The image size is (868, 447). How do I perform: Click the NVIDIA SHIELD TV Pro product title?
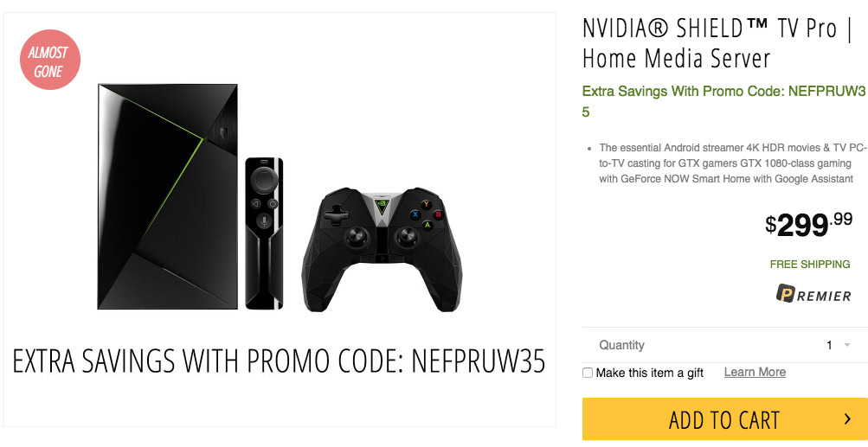[x=710, y=43]
